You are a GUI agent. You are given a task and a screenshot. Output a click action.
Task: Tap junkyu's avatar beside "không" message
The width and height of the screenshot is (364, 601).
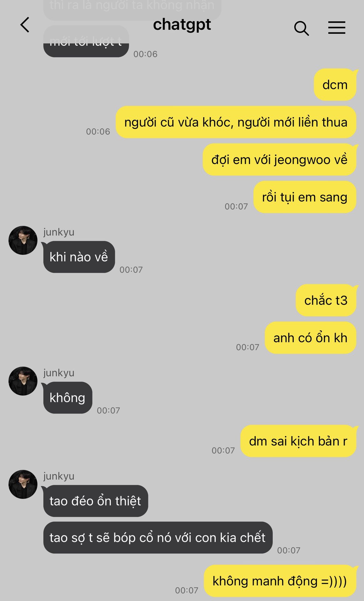[x=23, y=381]
